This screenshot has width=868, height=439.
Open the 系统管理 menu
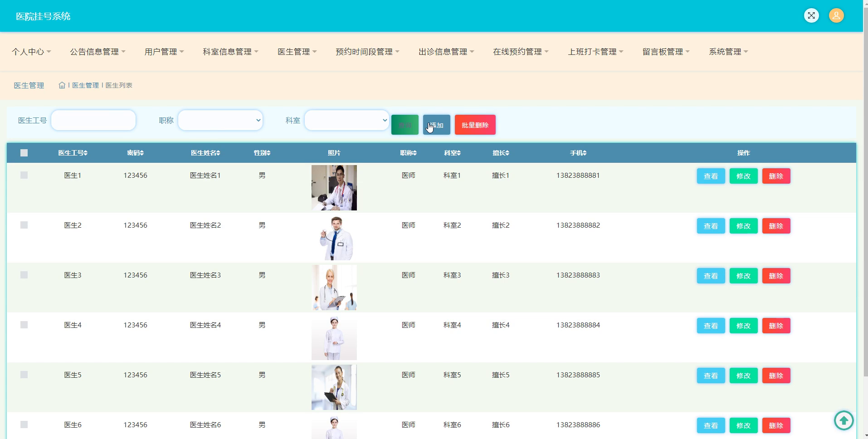tap(728, 52)
